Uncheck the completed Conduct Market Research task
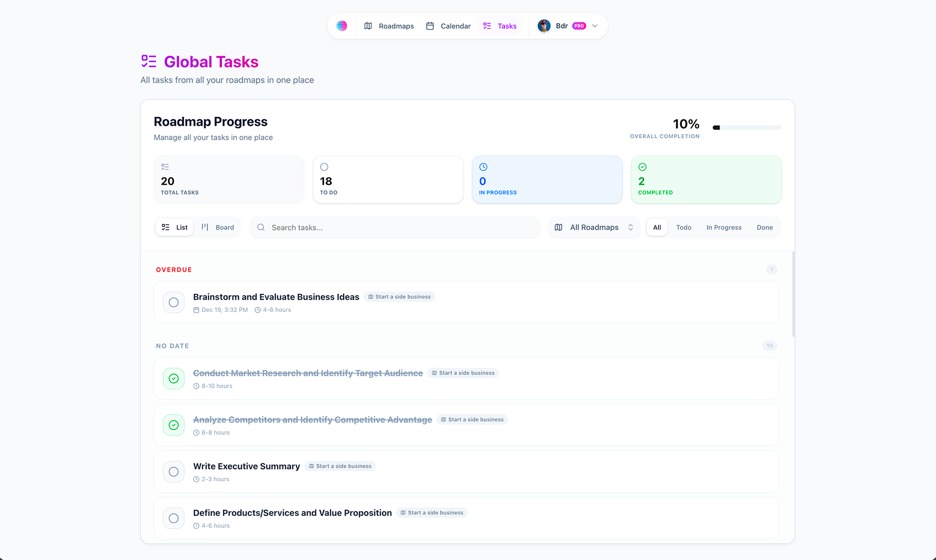Viewport: 936px width, 560px height. pyautogui.click(x=173, y=379)
